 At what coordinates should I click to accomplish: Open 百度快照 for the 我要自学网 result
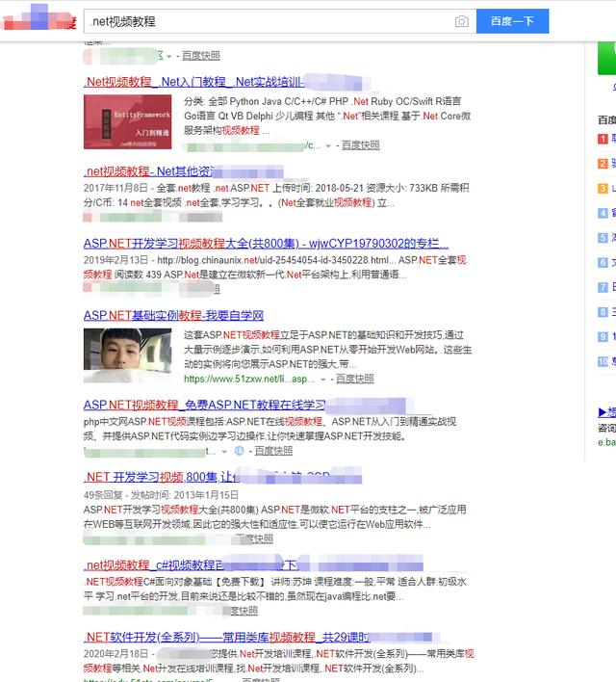point(355,379)
